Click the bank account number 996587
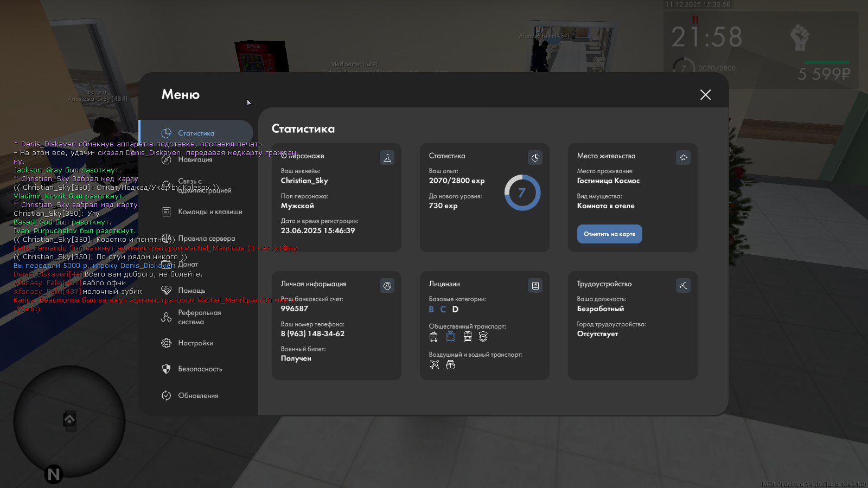This screenshot has width=868, height=488. point(295,309)
